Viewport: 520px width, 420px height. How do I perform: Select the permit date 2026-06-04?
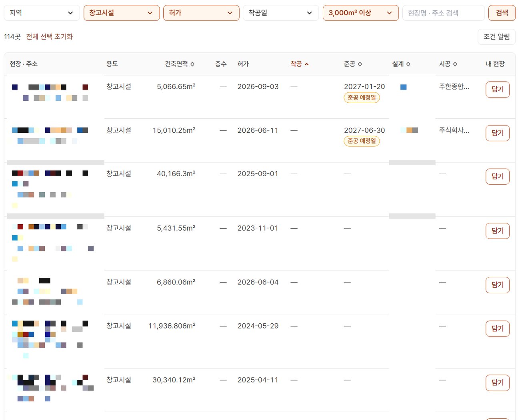(258, 282)
